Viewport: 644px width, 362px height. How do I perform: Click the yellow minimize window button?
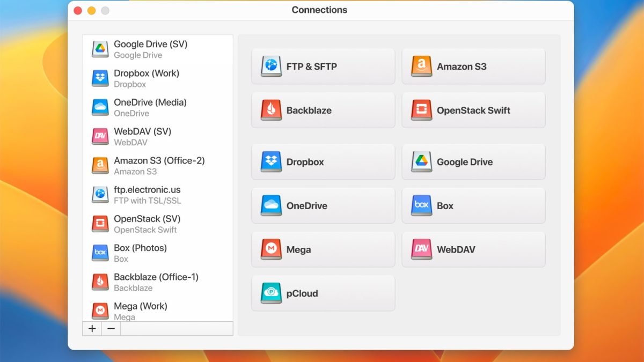tap(91, 11)
